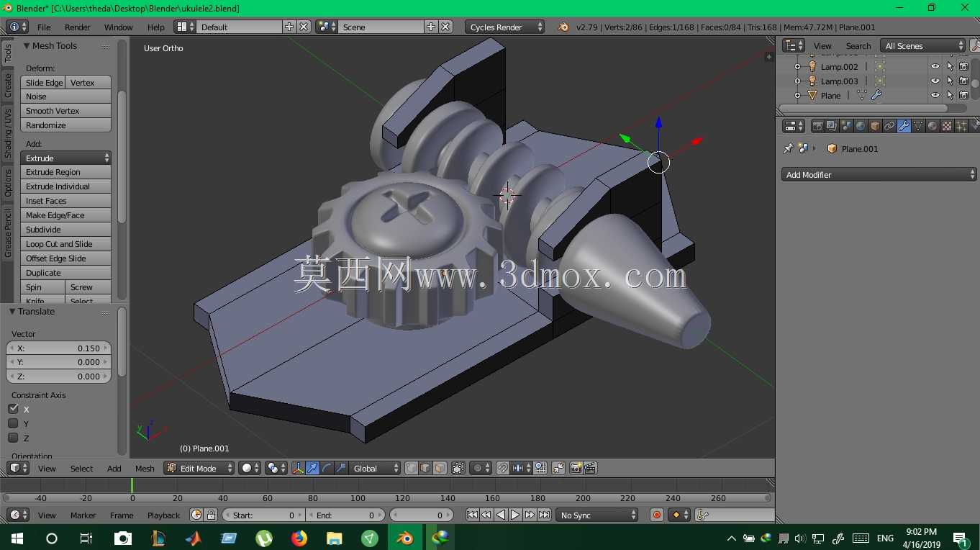Image resolution: width=980 pixels, height=550 pixels.
Task: Click the magnifier filter icon in the outliner
Action: click(974, 45)
